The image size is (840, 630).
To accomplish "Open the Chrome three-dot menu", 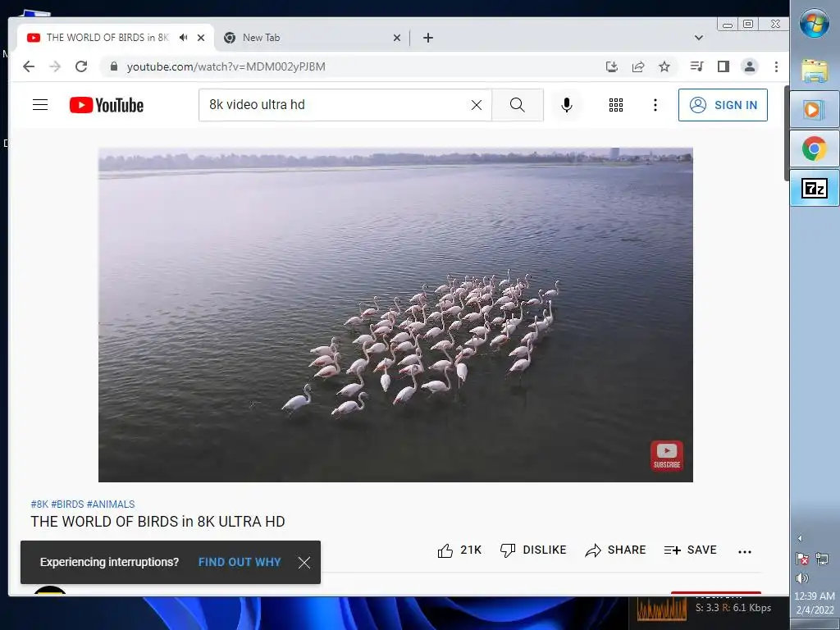I will (x=776, y=66).
